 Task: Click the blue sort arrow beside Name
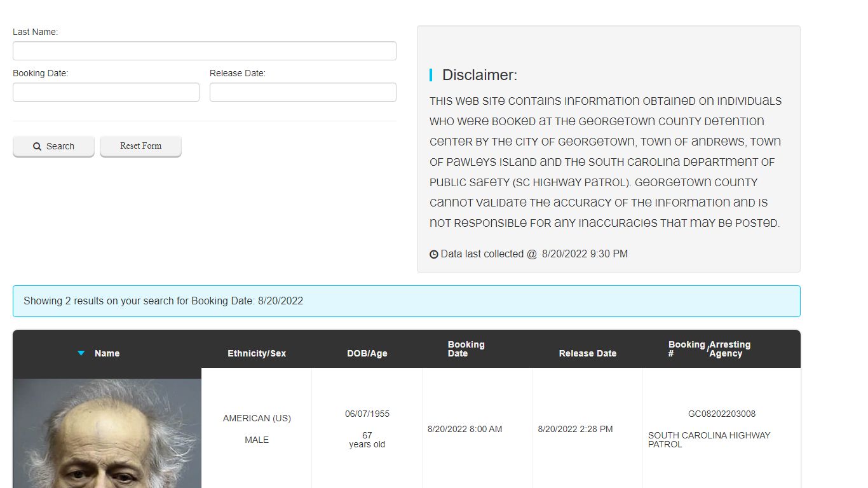(x=81, y=353)
